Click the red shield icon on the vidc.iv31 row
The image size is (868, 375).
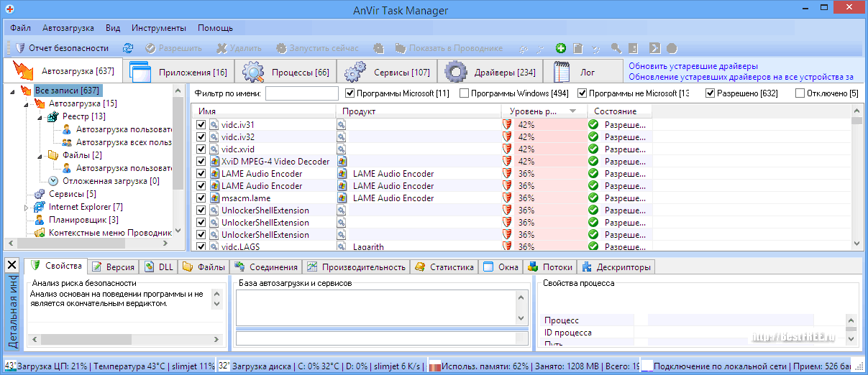508,125
